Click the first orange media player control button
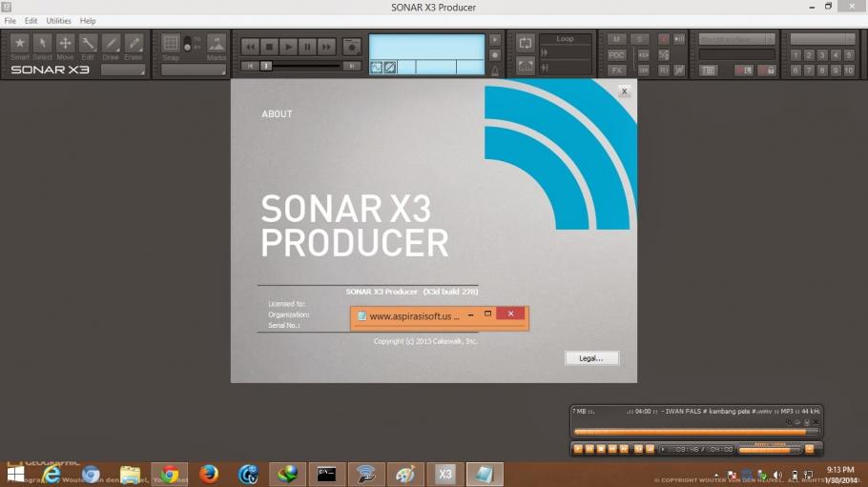 pos(578,449)
